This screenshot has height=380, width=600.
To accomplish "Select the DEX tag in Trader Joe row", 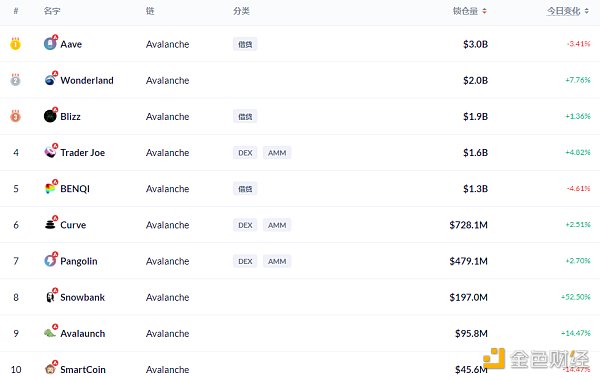I will 245,153.
